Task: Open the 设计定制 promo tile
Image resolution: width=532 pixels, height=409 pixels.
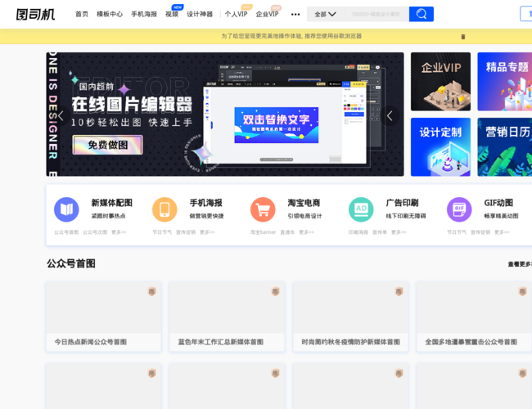Action: tap(440, 147)
